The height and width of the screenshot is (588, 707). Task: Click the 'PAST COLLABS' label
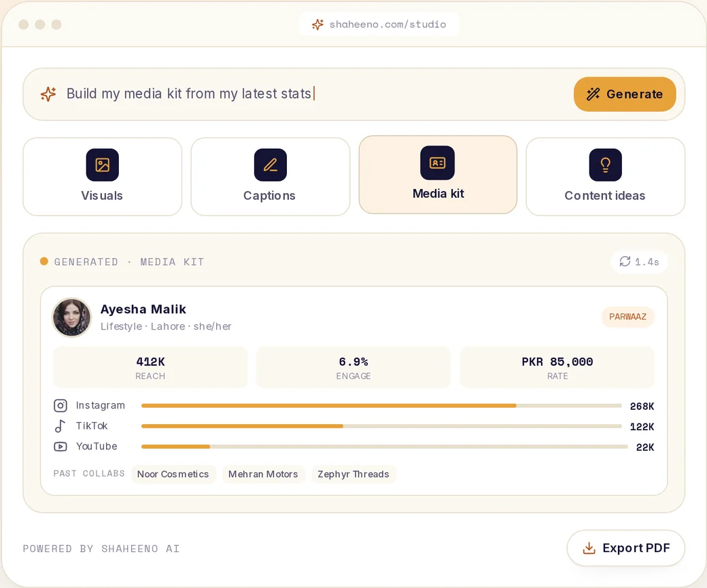(89, 474)
